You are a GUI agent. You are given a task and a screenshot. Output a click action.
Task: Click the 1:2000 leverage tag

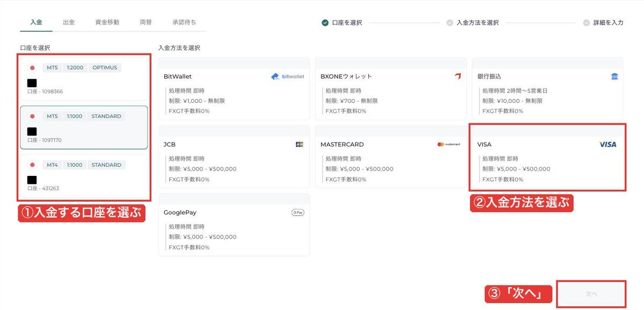75,68
